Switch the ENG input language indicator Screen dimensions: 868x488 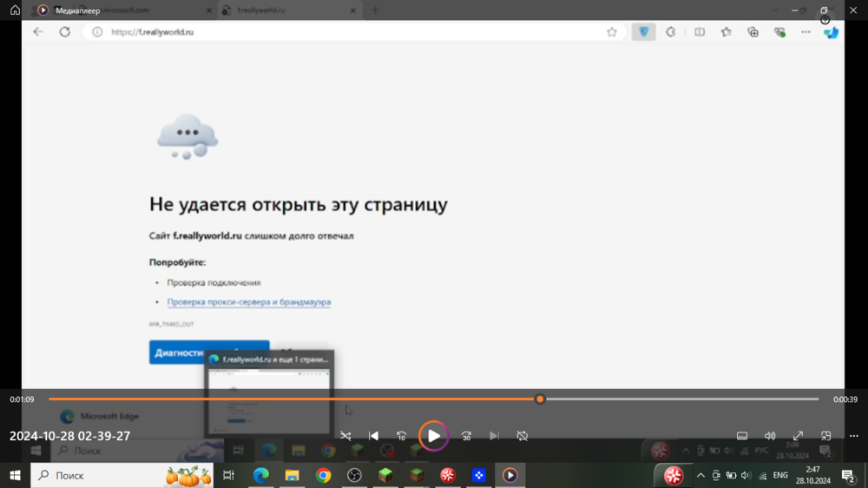[780, 475]
